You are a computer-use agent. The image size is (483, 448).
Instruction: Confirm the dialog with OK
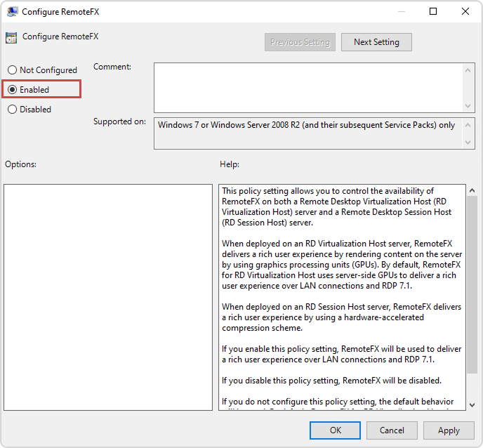coord(335,430)
